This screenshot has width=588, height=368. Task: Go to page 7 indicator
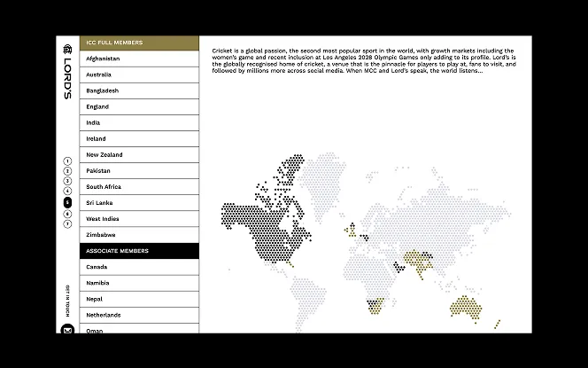[x=67, y=224]
